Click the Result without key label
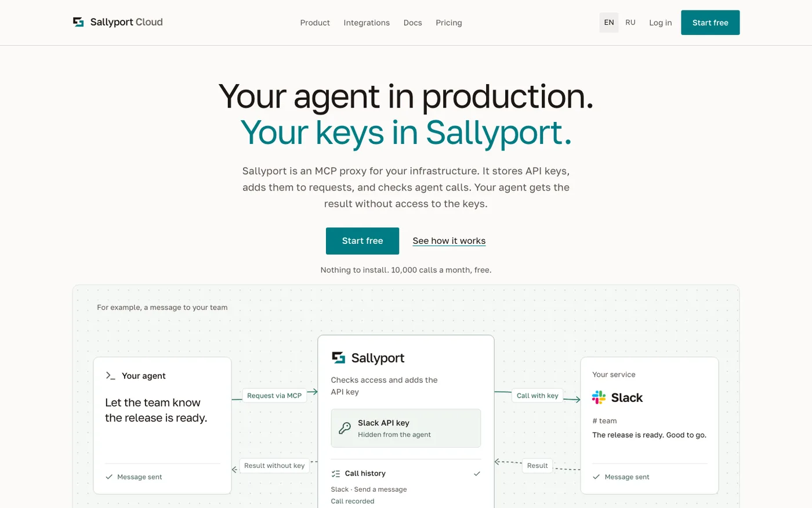The height and width of the screenshot is (508, 812). [274, 466]
